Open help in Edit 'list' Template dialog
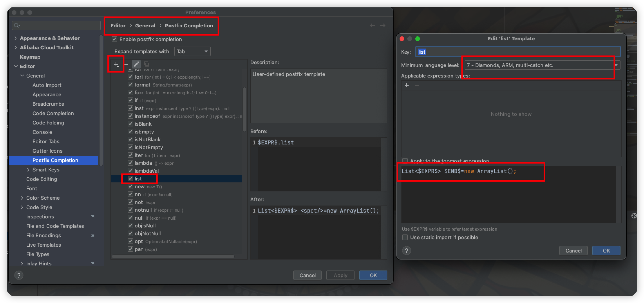 (406, 251)
